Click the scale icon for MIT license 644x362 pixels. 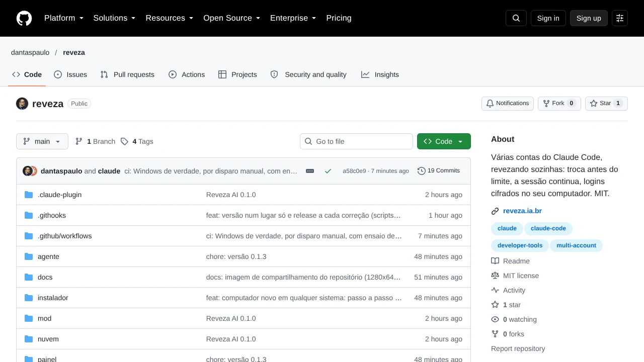pos(495,276)
